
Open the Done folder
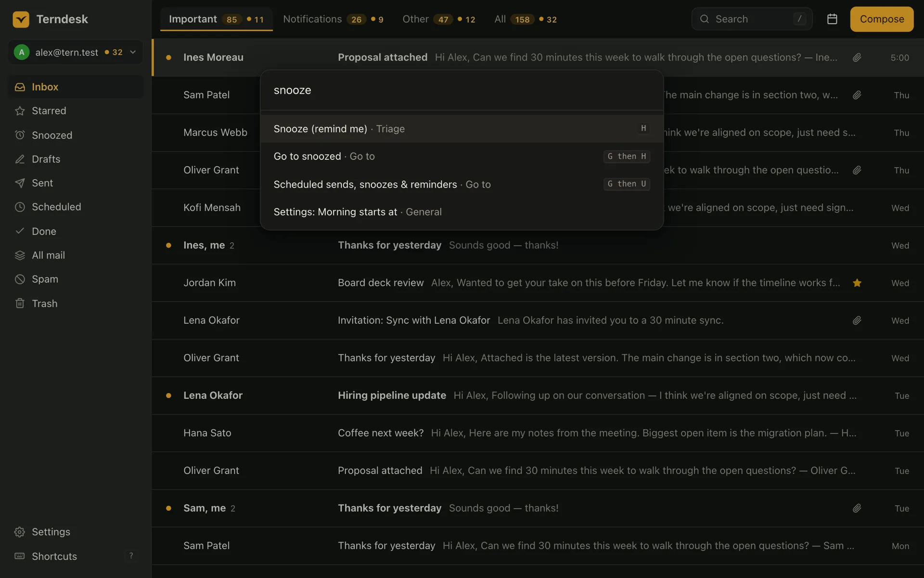(x=76, y=231)
